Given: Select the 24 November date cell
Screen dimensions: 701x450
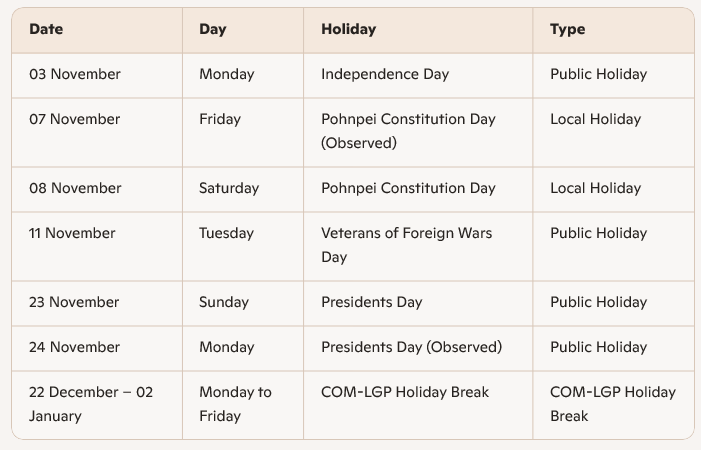Looking at the screenshot, I should pos(75,347).
